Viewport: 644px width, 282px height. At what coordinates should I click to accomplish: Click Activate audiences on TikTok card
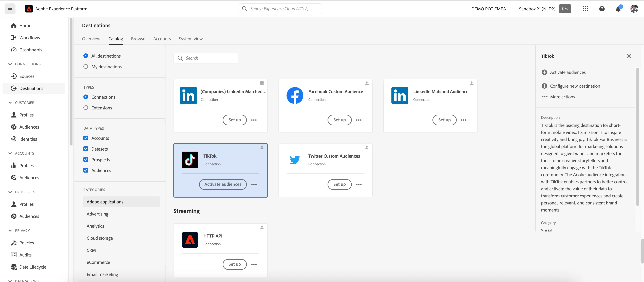pyautogui.click(x=223, y=184)
